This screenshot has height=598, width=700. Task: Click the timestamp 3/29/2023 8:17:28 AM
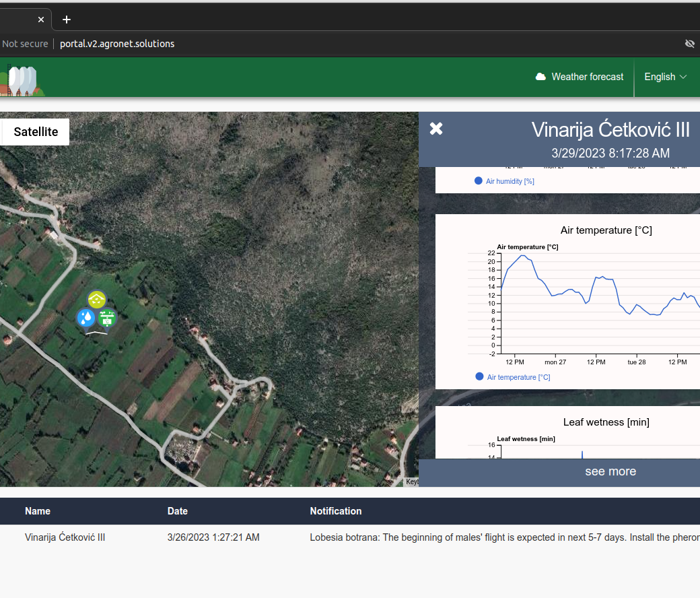pos(610,153)
